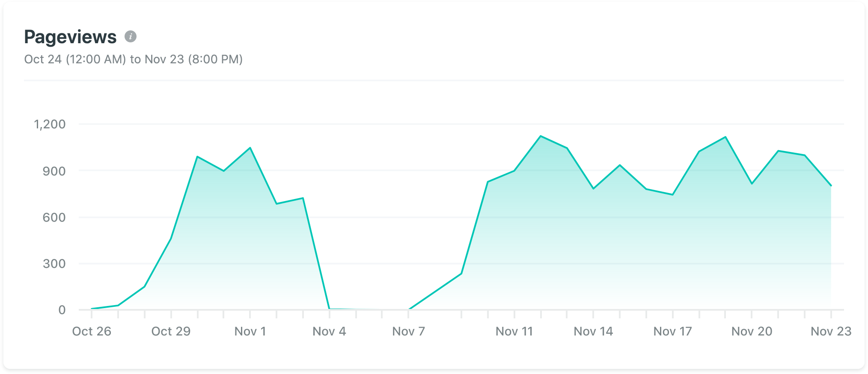The image size is (868, 374).
Task: Click the Pageviews chart title
Action: click(x=70, y=37)
